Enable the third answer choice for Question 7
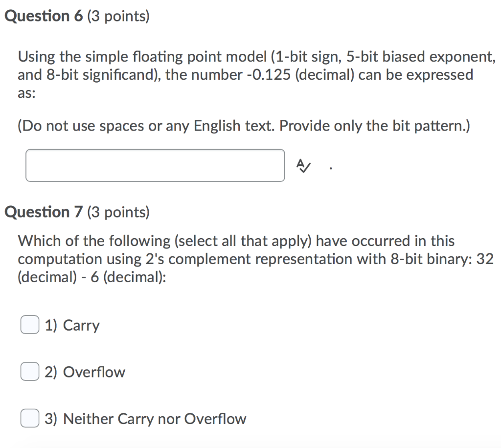This screenshot has height=448, width=501. coord(29,418)
